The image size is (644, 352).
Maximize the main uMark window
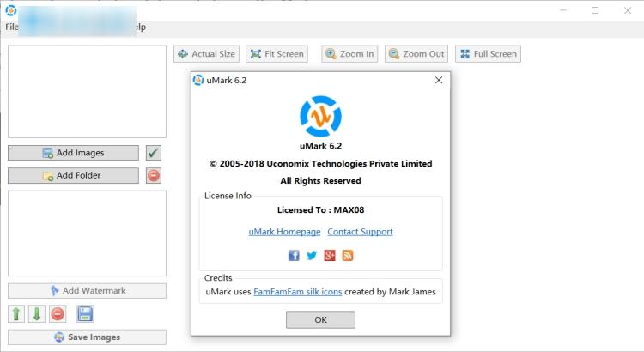(x=595, y=10)
